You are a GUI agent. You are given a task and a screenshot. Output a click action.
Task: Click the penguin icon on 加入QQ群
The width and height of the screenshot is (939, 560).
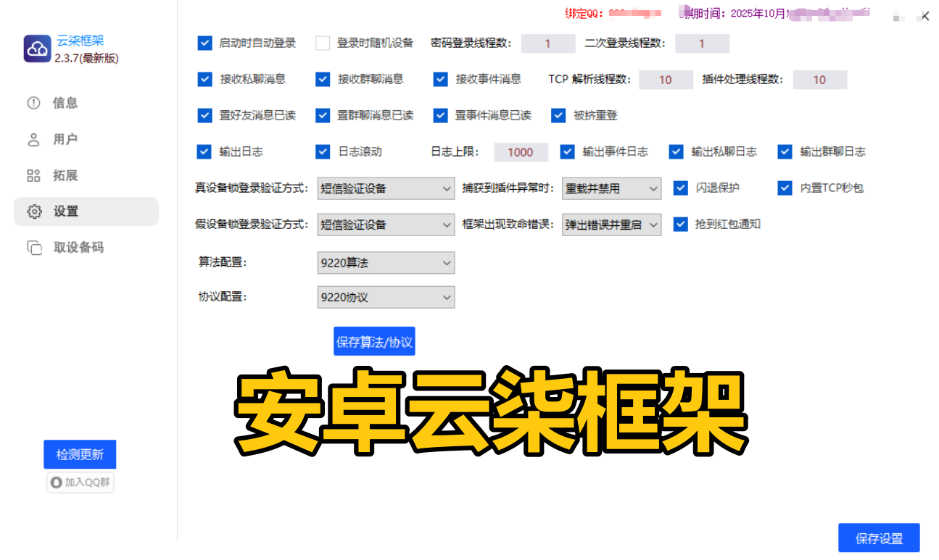[x=56, y=482]
